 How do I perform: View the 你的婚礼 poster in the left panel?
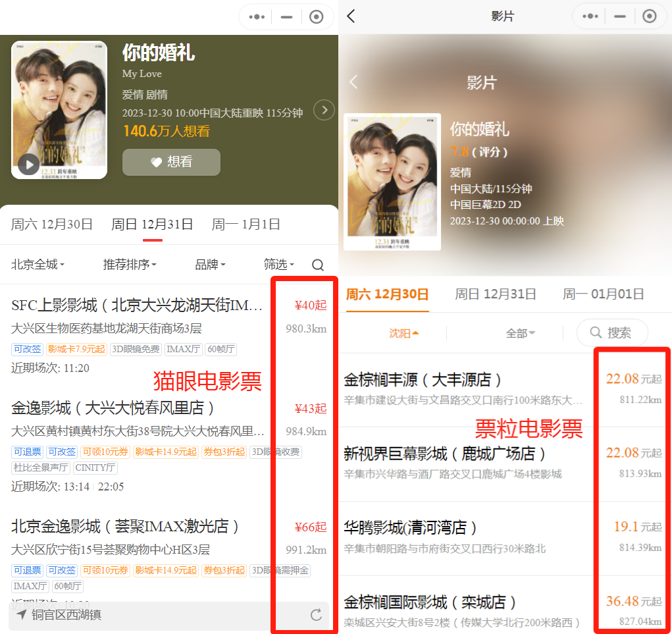(59, 110)
